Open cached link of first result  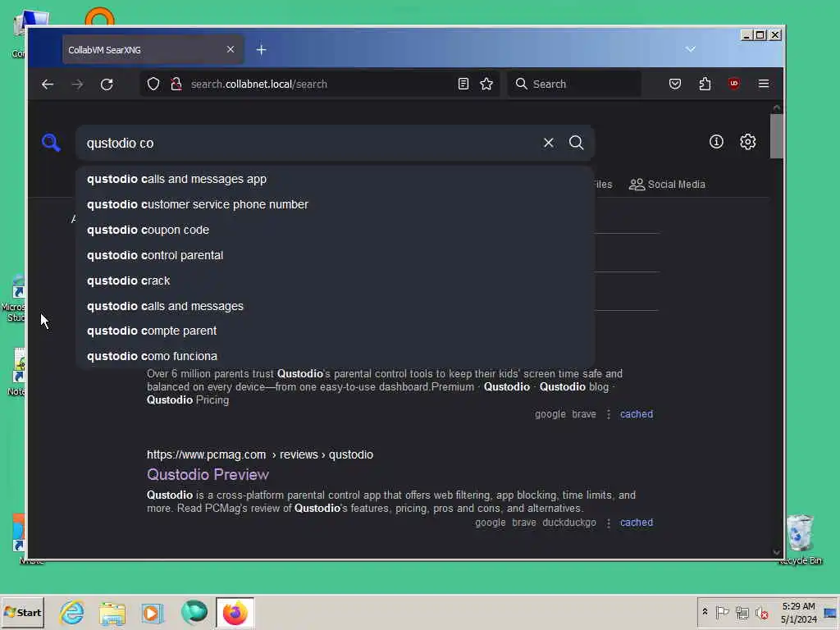tap(637, 414)
